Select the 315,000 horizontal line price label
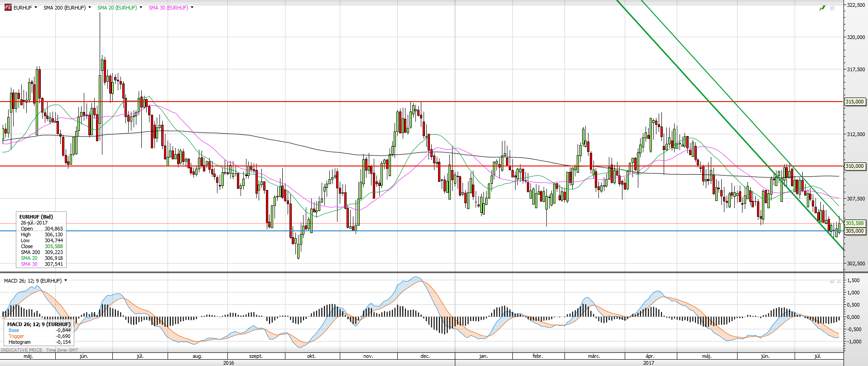The image size is (868, 366). click(x=855, y=102)
